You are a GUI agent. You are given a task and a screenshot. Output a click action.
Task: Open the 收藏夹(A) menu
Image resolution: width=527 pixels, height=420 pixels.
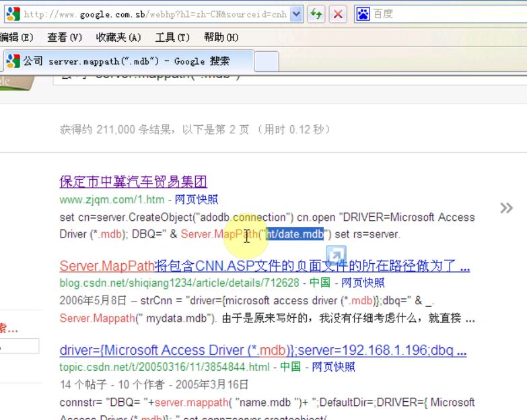118,37
